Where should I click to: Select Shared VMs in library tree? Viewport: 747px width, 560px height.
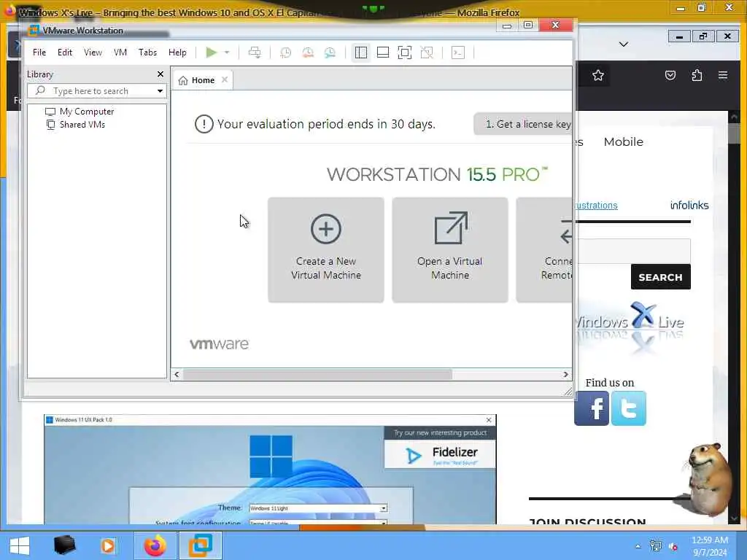75,125
